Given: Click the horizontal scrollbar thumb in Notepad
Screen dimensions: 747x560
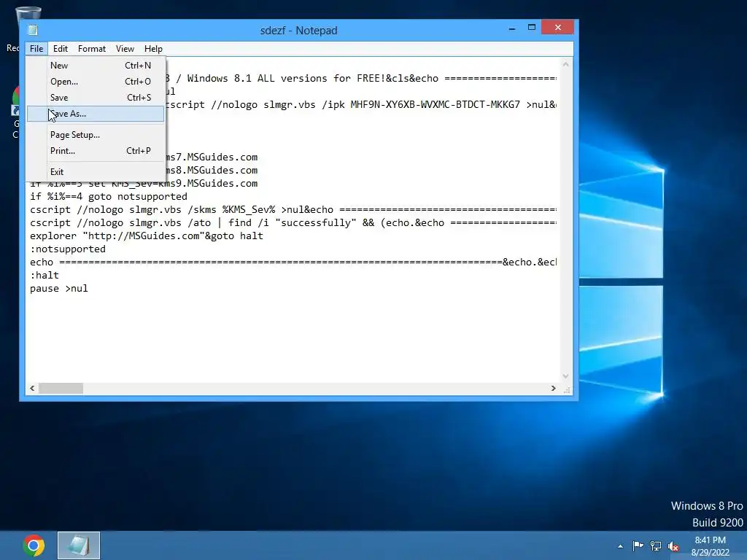Looking at the screenshot, I should (x=61, y=388).
